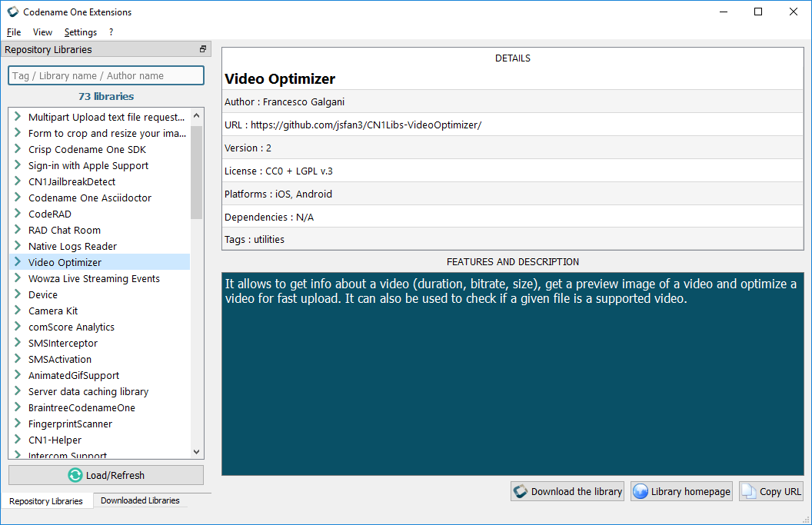Image resolution: width=812 pixels, height=525 pixels.
Task: Select SMSActivation in the library list
Action: click(60, 359)
